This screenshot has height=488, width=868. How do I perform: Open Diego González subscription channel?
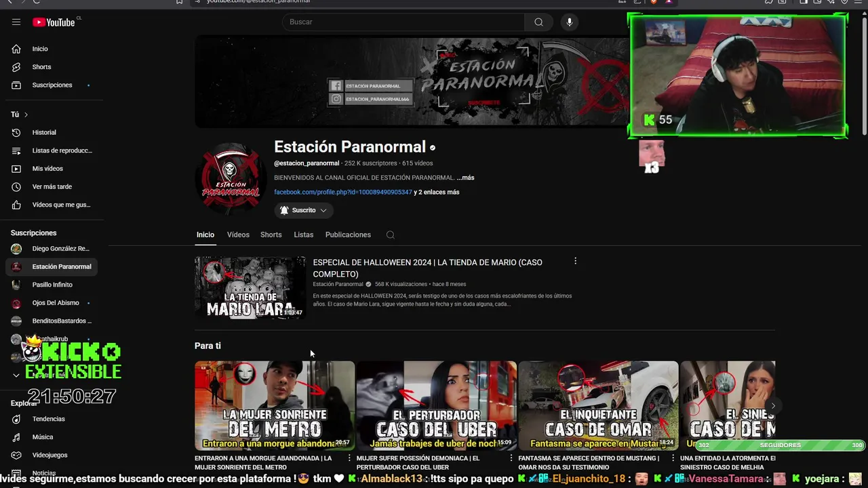click(52, 249)
